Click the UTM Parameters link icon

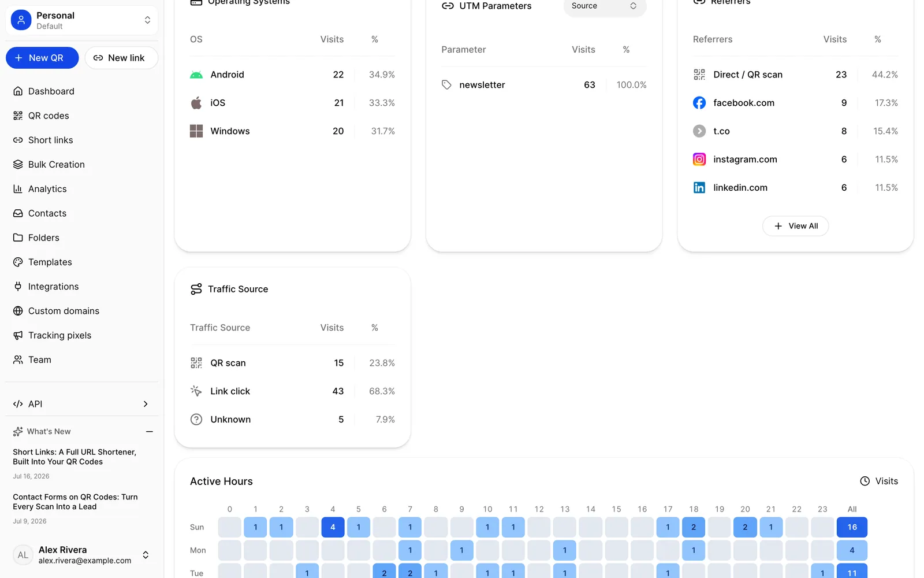click(448, 6)
